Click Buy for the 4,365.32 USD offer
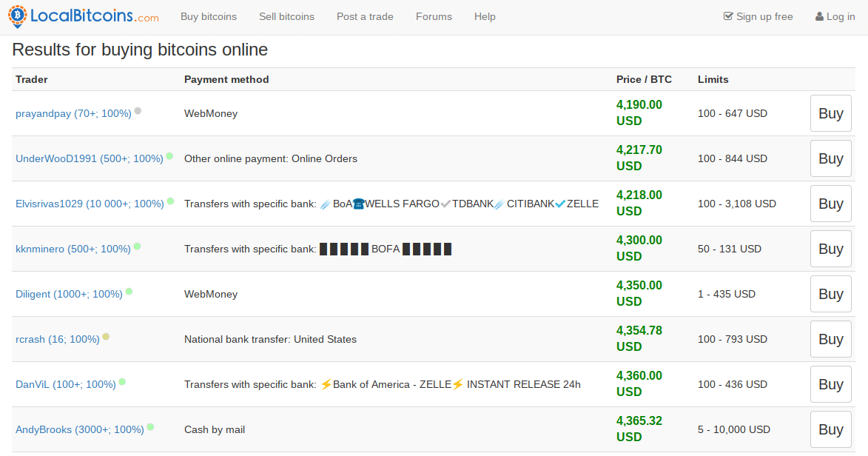Viewport: 868px width, 456px height. point(831,430)
